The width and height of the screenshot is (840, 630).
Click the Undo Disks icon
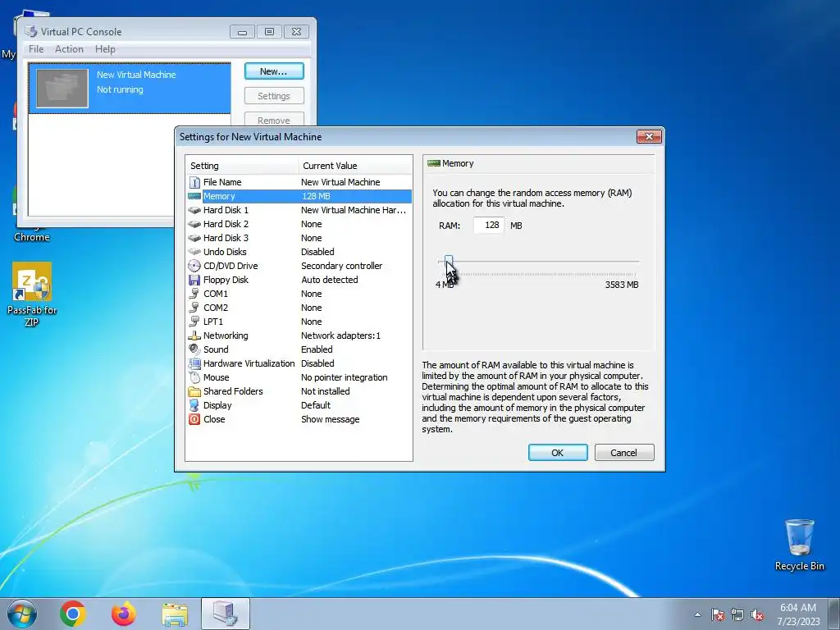[x=194, y=252]
